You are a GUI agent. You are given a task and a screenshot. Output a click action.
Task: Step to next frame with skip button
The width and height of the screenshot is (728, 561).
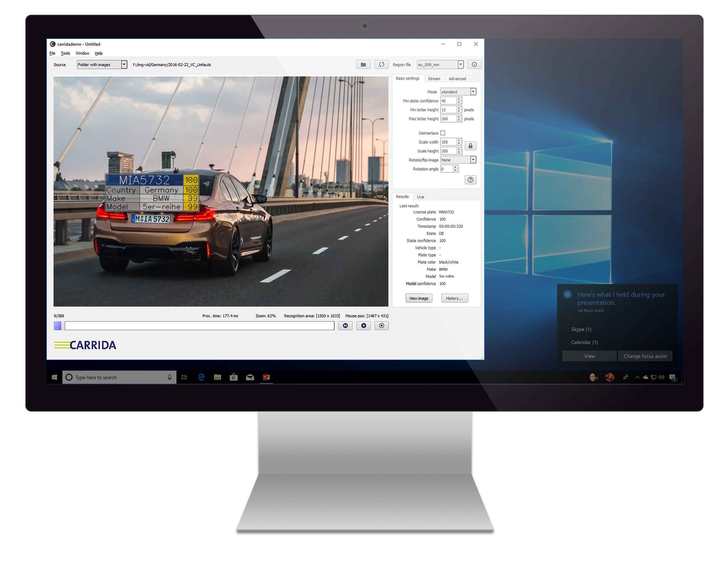(345, 326)
